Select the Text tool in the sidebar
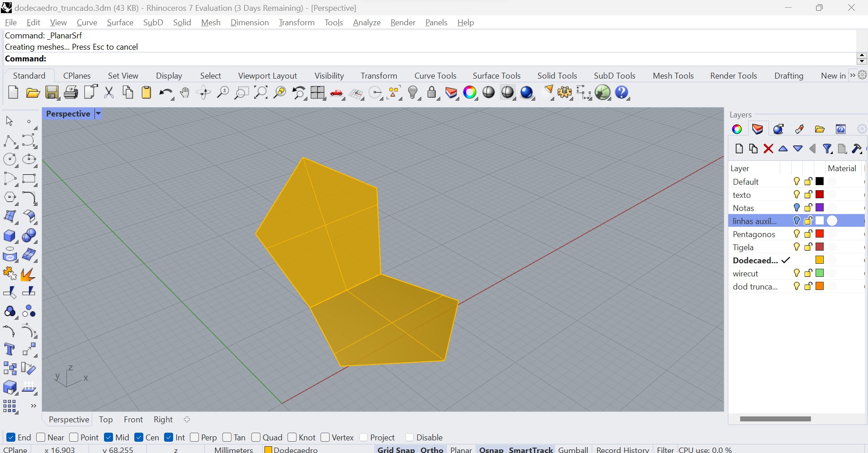This screenshot has width=868, height=453. click(x=10, y=350)
